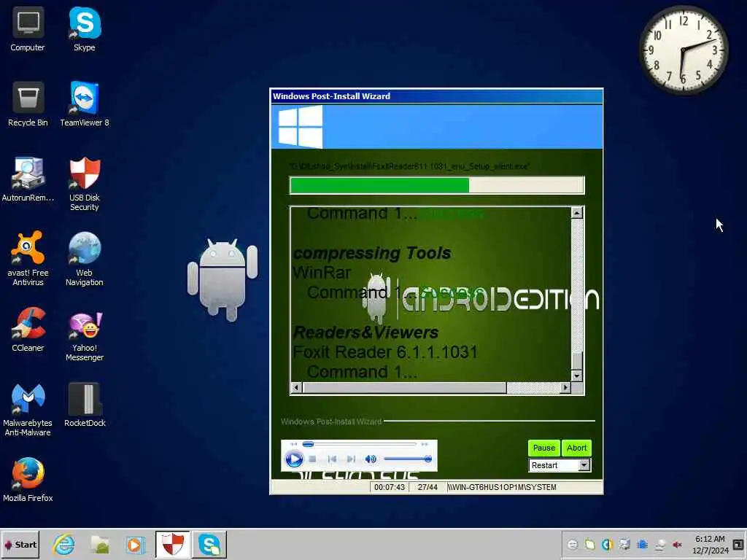Click the log's horizontal scrollbar thumb

click(x=404, y=388)
